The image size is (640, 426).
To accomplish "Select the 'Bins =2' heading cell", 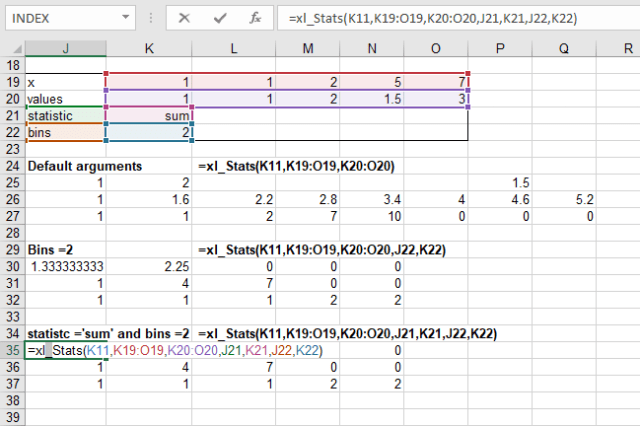I will 65,249.
